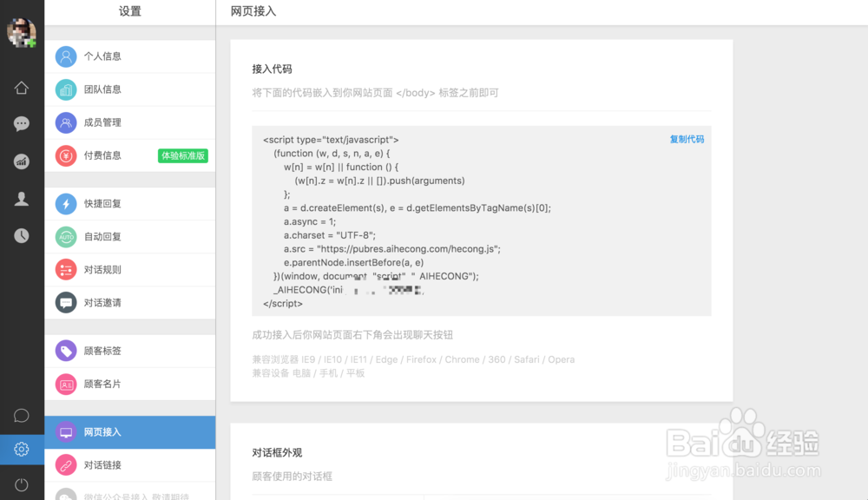Viewport: 868px width, 500px height.
Task: Click the 成员管理 members icon
Action: (x=66, y=122)
